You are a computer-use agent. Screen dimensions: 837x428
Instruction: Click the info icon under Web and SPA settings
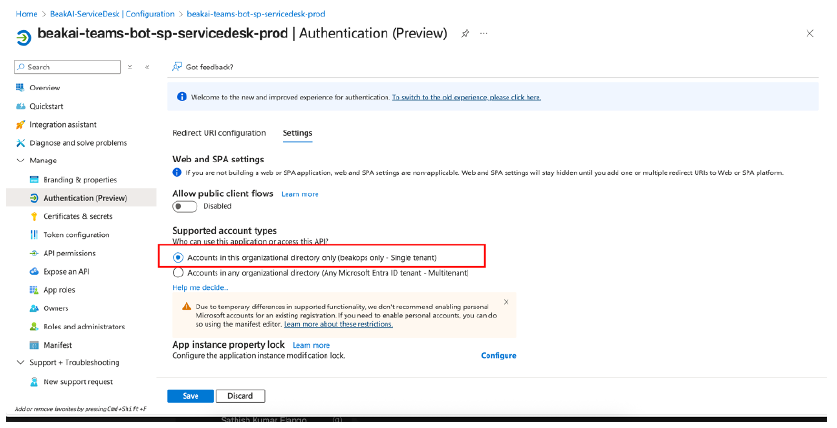pyautogui.click(x=177, y=172)
